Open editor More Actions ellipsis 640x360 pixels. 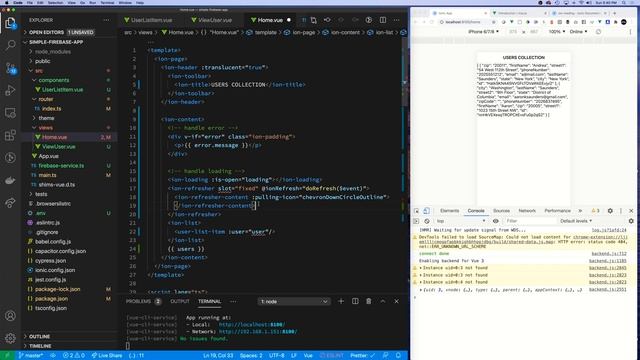coord(396,20)
